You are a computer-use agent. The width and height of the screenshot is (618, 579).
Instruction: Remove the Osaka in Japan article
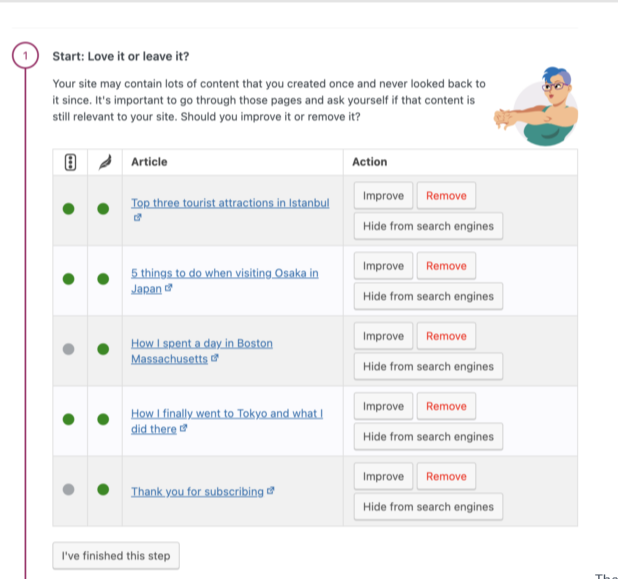(x=446, y=266)
